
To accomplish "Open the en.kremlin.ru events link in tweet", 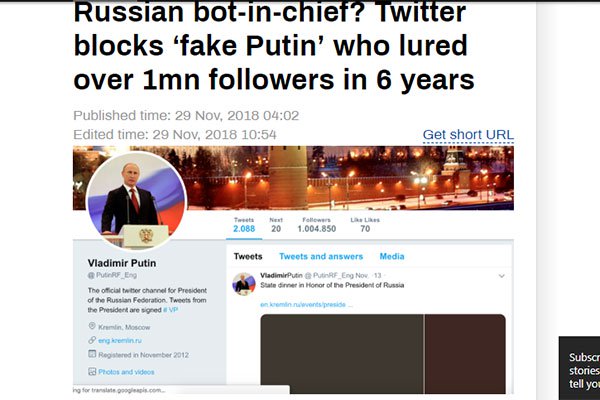I will (306, 304).
